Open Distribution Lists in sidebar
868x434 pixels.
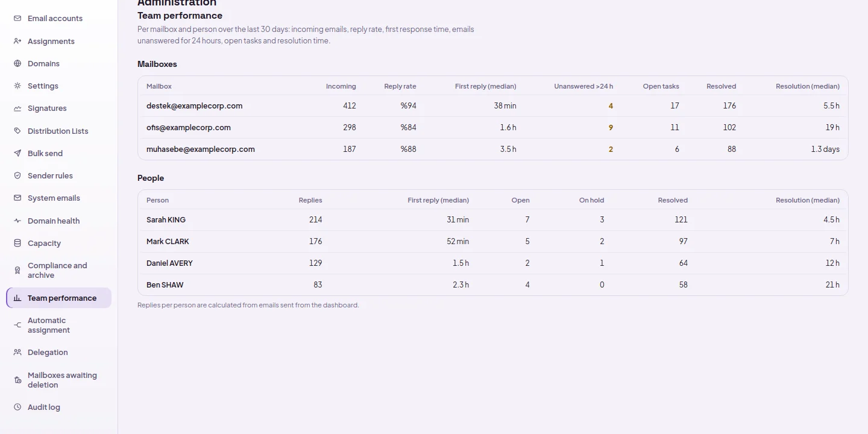(58, 131)
